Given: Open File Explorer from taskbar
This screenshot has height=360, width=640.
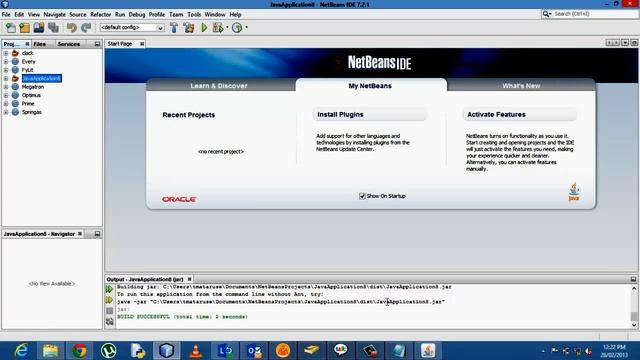Looking at the screenshot, I should [50, 351].
